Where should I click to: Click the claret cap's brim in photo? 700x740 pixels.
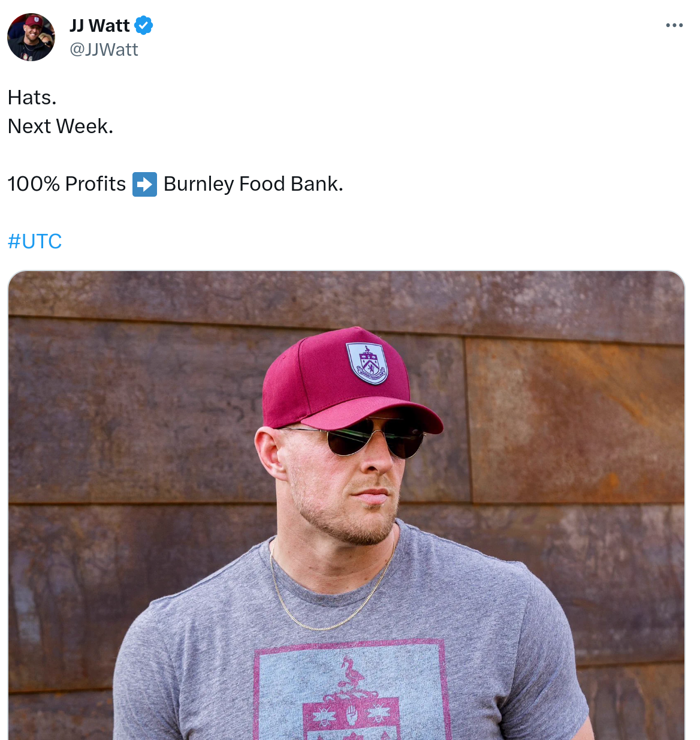tap(384, 413)
